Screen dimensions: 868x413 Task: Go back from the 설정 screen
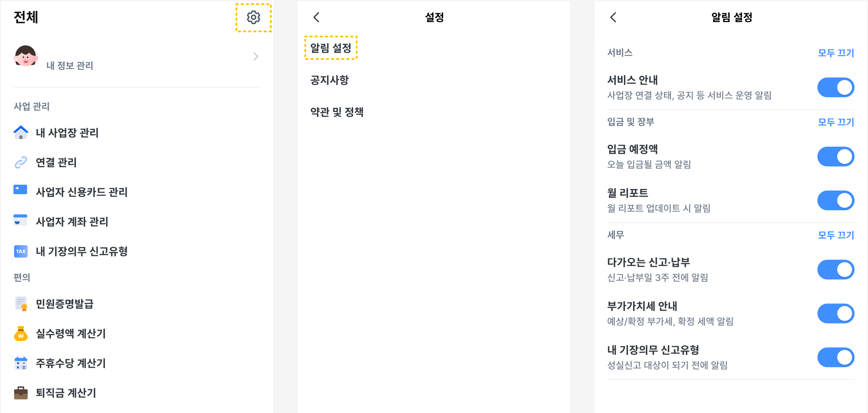pyautogui.click(x=316, y=17)
